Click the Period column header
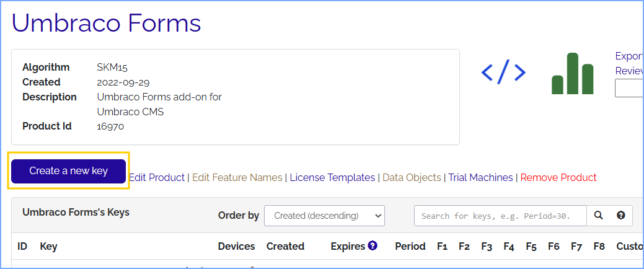The image size is (644, 269). click(410, 246)
